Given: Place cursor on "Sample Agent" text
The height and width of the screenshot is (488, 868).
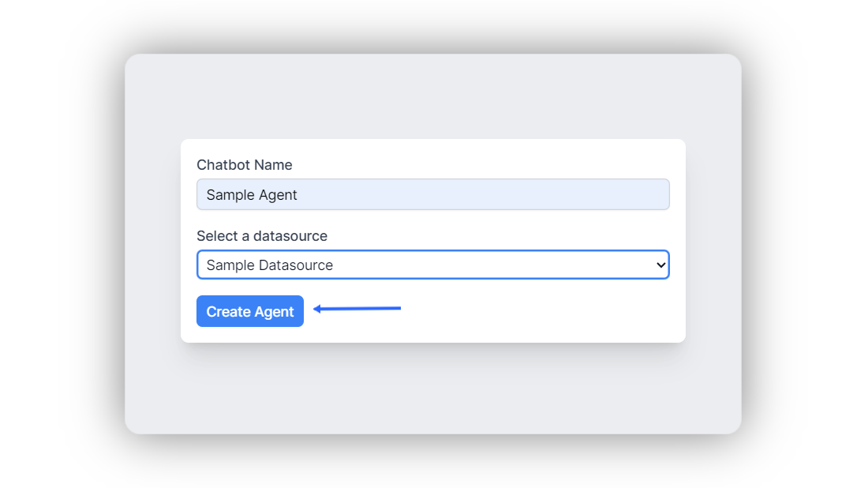Looking at the screenshot, I should [x=252, y=194].
